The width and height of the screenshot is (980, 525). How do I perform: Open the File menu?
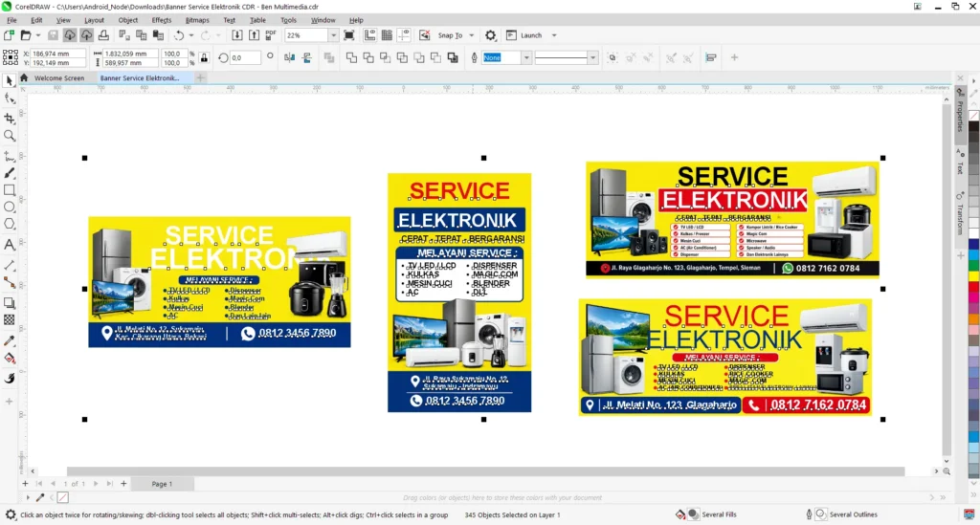(11, 20)
